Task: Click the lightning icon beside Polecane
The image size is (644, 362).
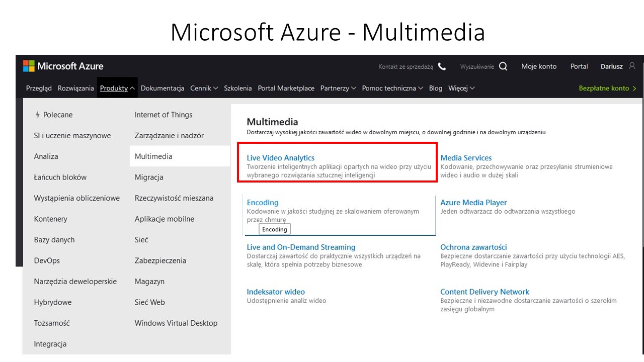Action: 37,115
